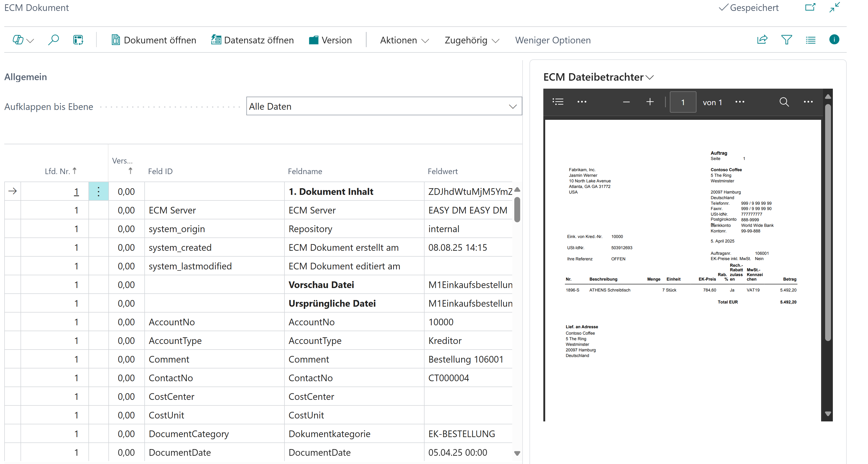Toggle the filter pane funnel icon
868x464 pixels.
(787, 40)
